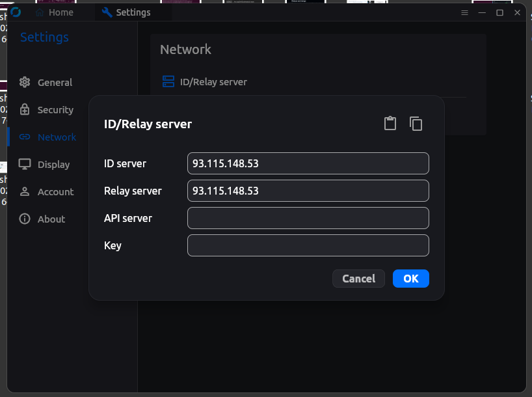The image size is (532, 397).
Task: Select Network in the settings sidebar
Action: click(x=57, y=137)
